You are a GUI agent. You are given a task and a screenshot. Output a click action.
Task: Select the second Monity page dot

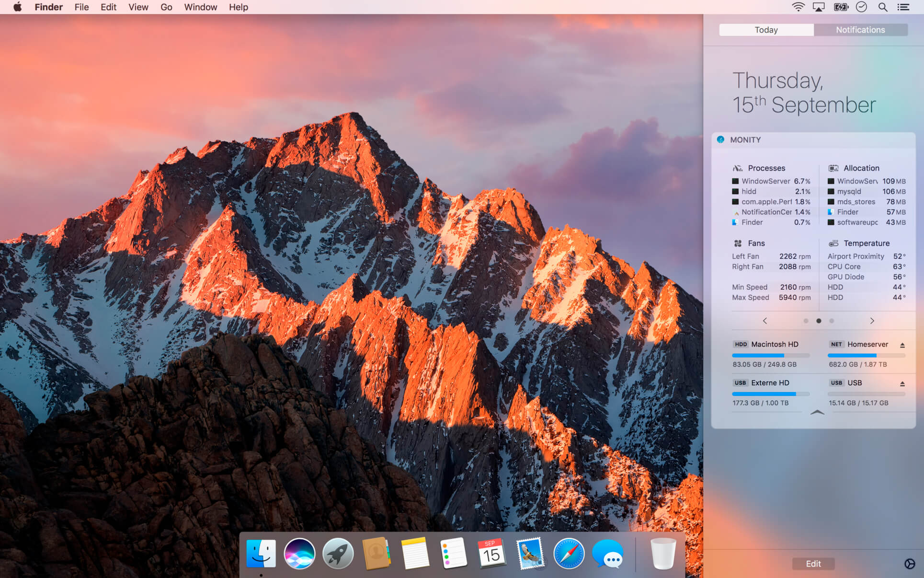819,321
